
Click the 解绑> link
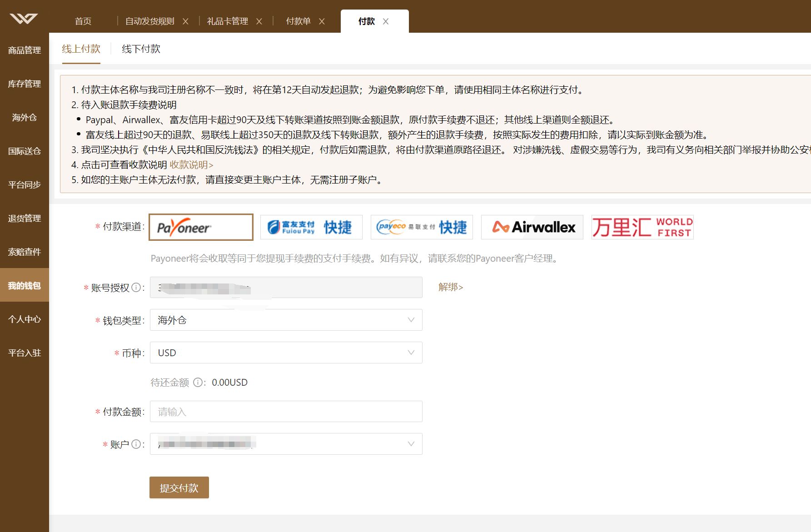point(451,287)
